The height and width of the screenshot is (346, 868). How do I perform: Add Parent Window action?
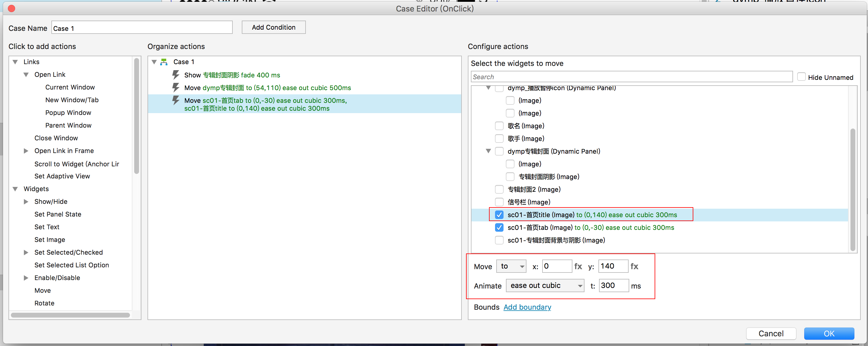coord(68,125)
